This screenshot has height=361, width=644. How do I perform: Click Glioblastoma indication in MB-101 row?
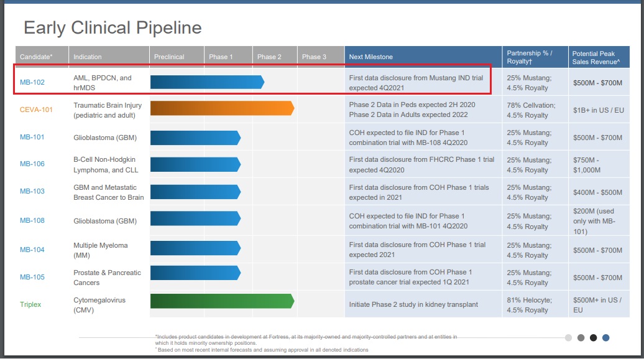(x=105, y=138)
